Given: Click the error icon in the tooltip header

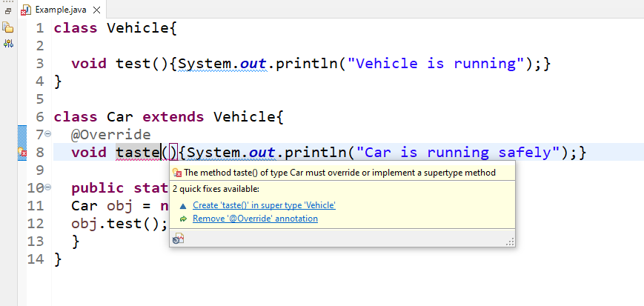Looking at the screenshot, I should [x=176, y=173].
